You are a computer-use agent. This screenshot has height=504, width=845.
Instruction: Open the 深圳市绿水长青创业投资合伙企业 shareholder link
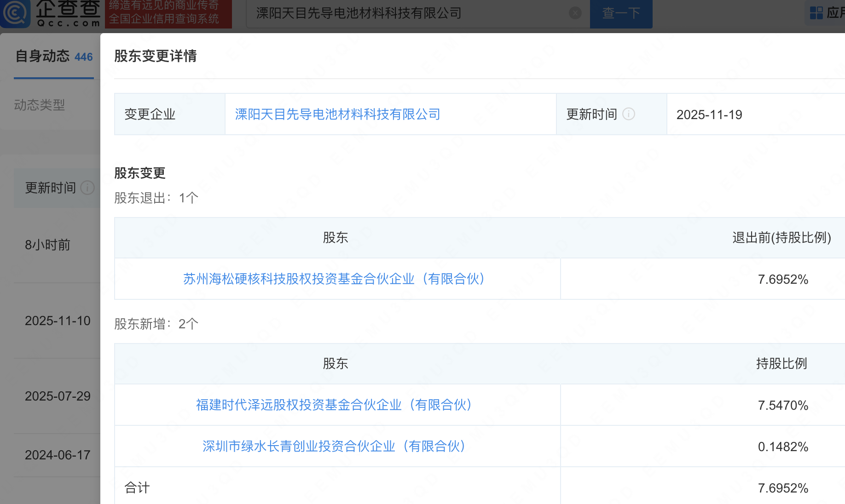[335, 446]
